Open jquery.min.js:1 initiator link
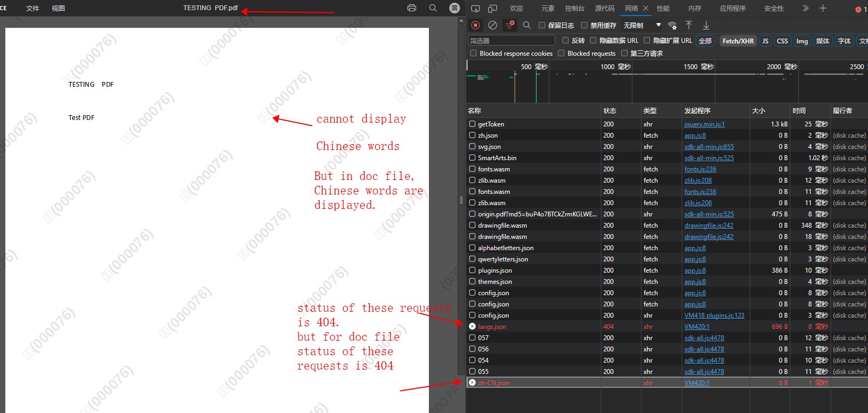Viewport: 868px width, 413px height. point(705,124)
